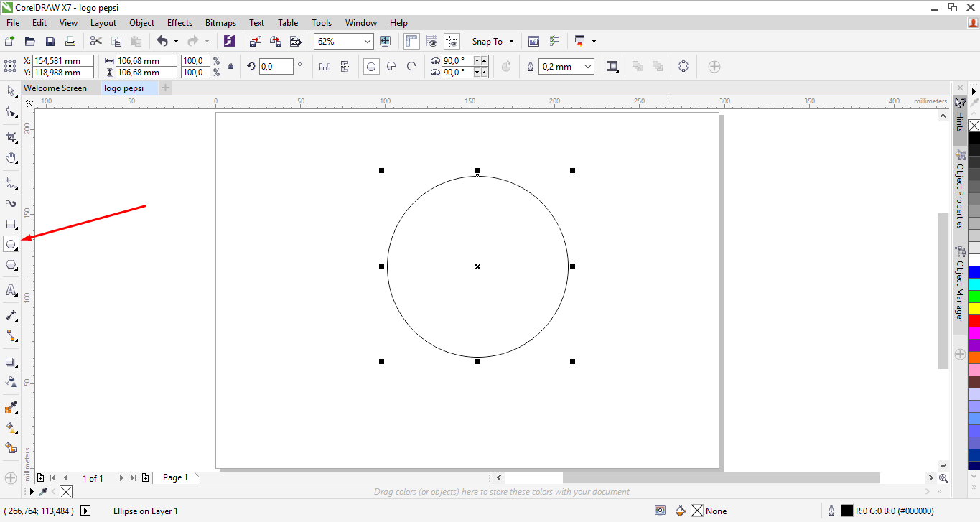Image resolution: width=980 pixels, height=522 pixels.
Task: Select the Polygon tool
Action: point(11,265)
